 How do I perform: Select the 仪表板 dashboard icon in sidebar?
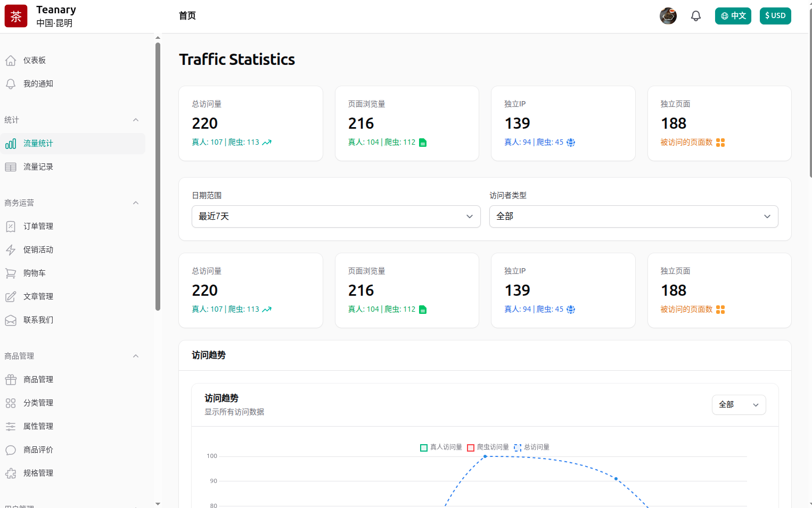[x=11, y=60]
